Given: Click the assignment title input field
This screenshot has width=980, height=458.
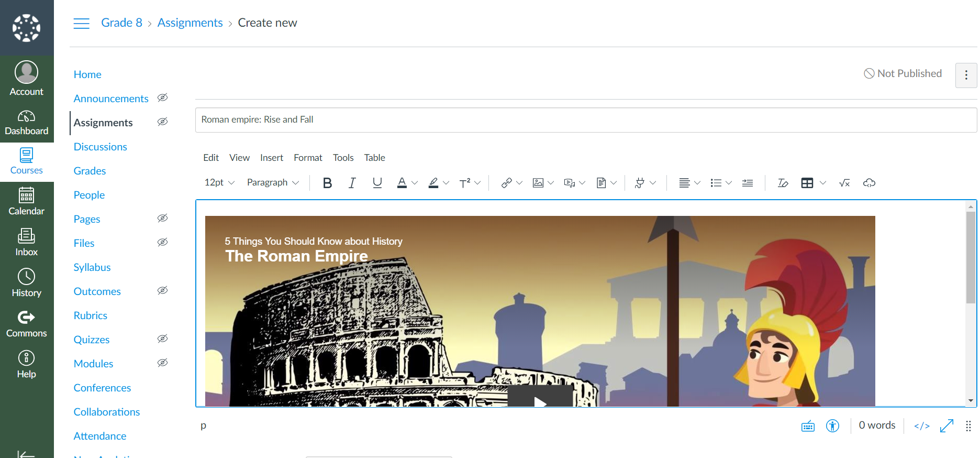Looking at the screenshot, I should [586, 120].
